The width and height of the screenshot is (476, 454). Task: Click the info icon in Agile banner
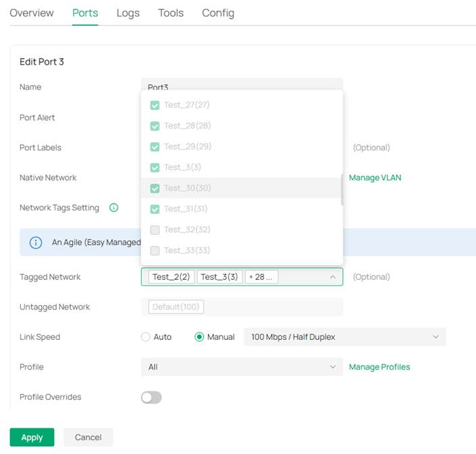36,242
